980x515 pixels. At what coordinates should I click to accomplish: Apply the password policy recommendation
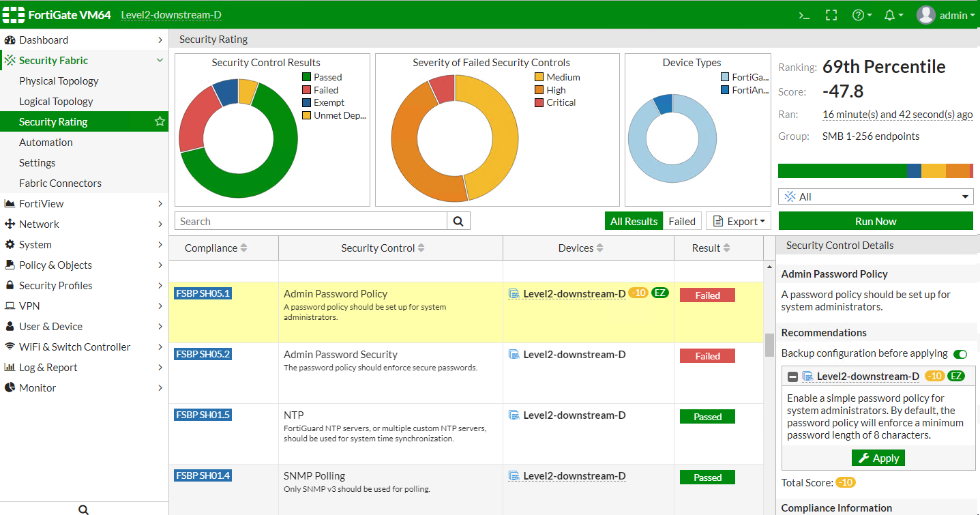[x=878, y=458]
